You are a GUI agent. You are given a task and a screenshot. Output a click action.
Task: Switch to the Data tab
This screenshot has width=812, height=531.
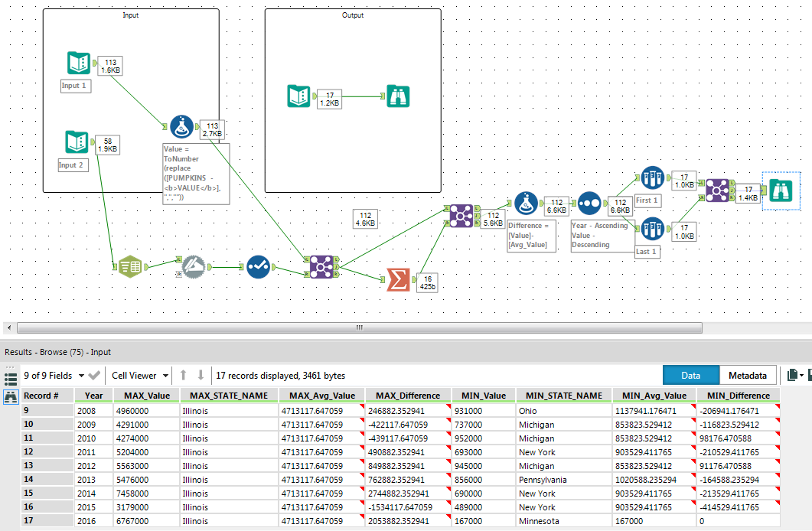click(691, 375)
